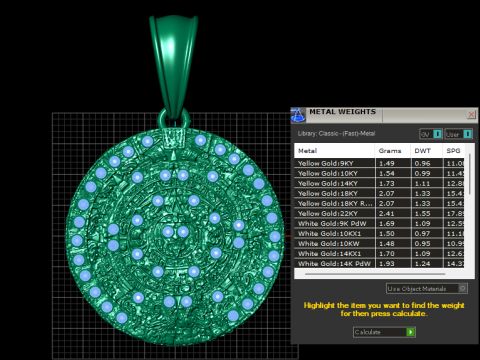Viewport: 480px width, 360px height.
Task: Click the Metal Weights scale icon
Action: (298, 115)
